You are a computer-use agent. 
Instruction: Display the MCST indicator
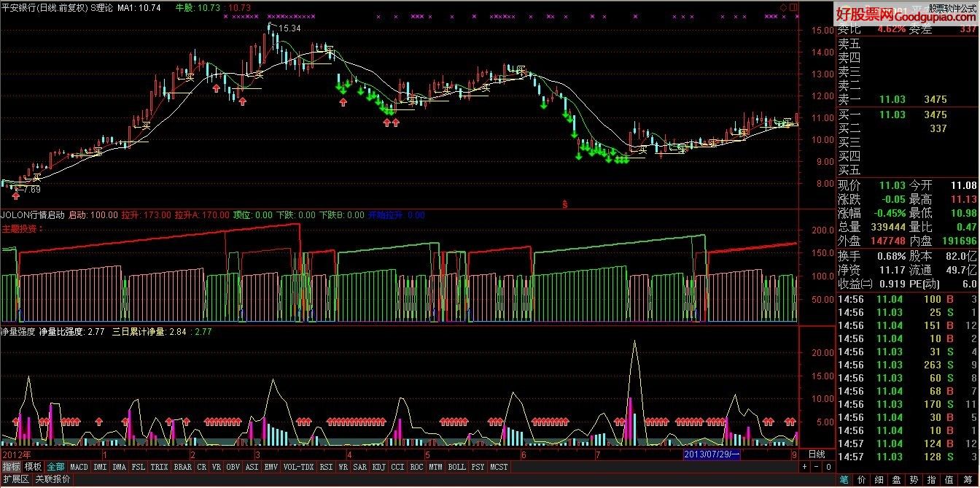499,466
